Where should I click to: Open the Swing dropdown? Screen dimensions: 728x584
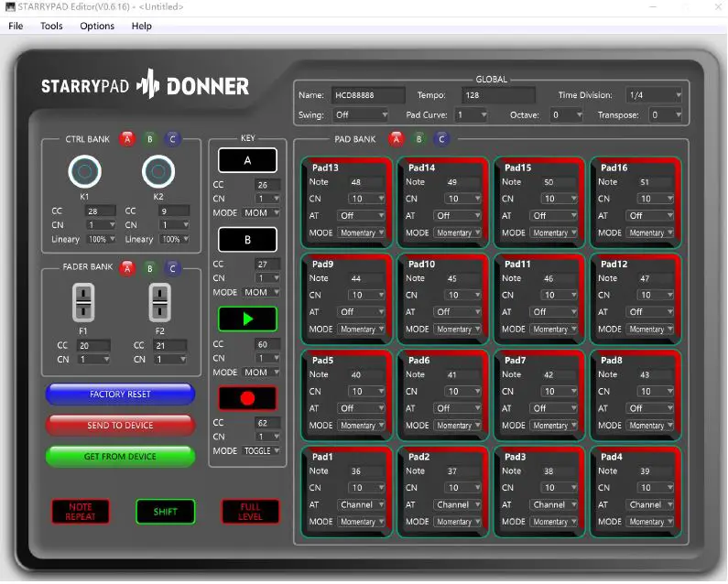pos(360,114)
